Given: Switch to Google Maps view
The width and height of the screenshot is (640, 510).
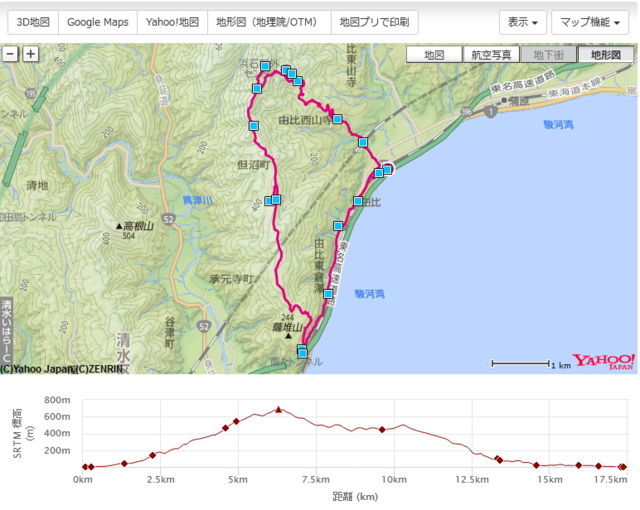Looking at the screenshot, I should pyautogui.click(x=97, y=22).
